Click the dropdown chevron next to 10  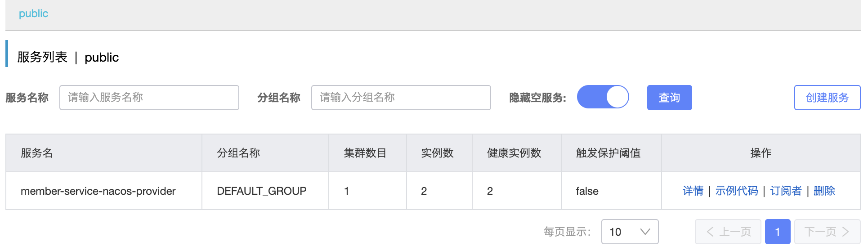click(645, 232)
